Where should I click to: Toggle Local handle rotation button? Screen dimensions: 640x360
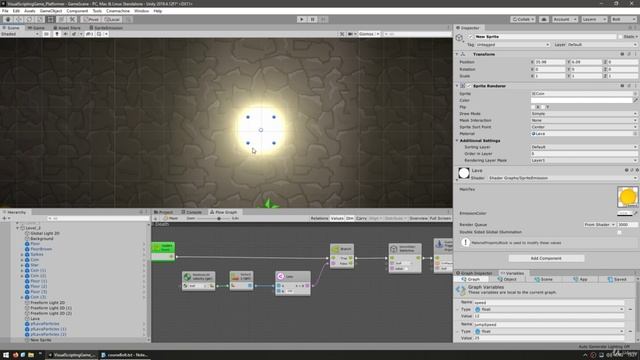coord(111,19)
